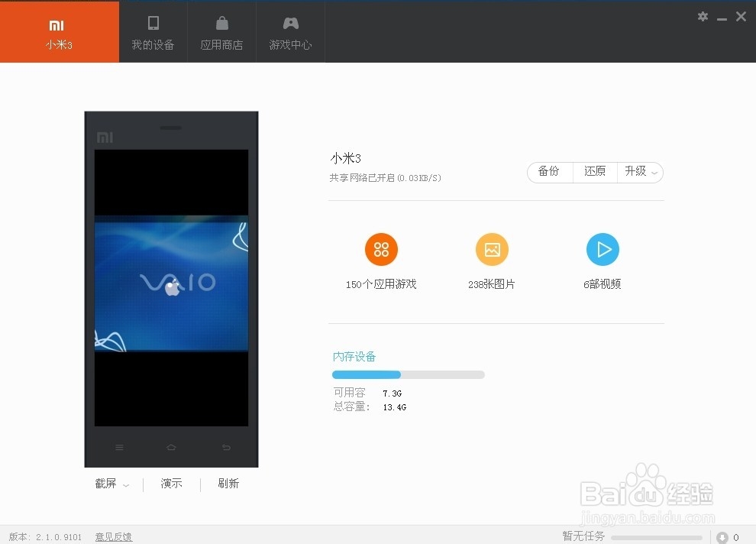The height and width of the screenshot is (544, 756).
Task: Click the 演示 demo button
Action: pyautogui.click(x=172, y=483)
